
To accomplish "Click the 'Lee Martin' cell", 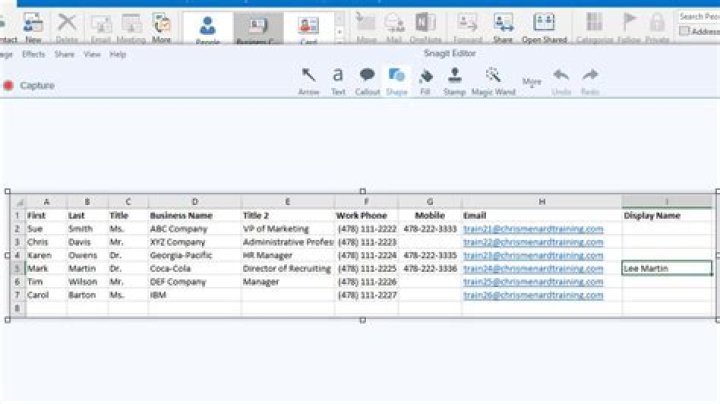I will [667, 269].
